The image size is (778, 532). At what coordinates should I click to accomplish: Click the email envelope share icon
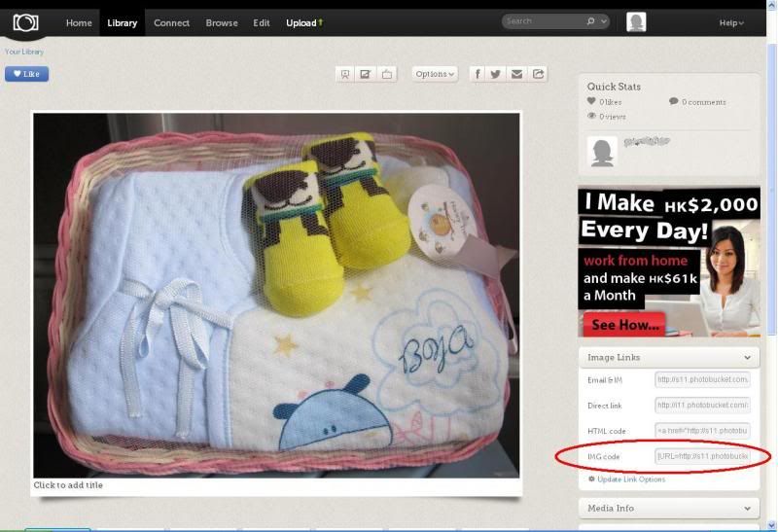tap(516, 74)
